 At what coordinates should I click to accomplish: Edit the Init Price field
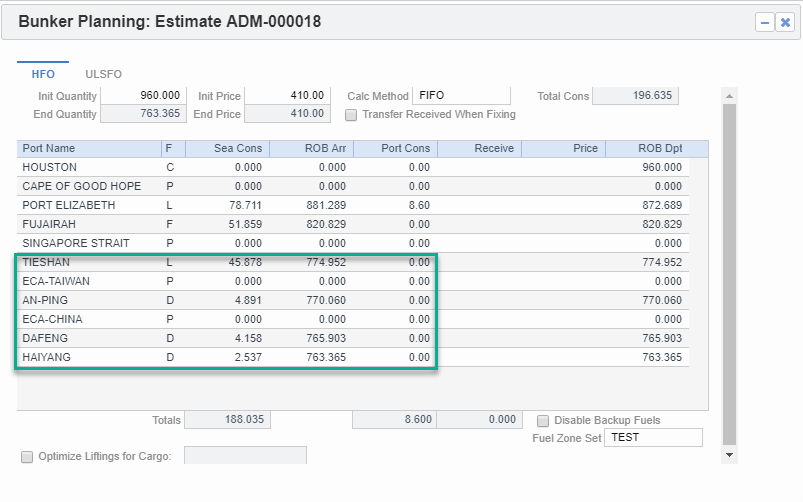[287, 96]
